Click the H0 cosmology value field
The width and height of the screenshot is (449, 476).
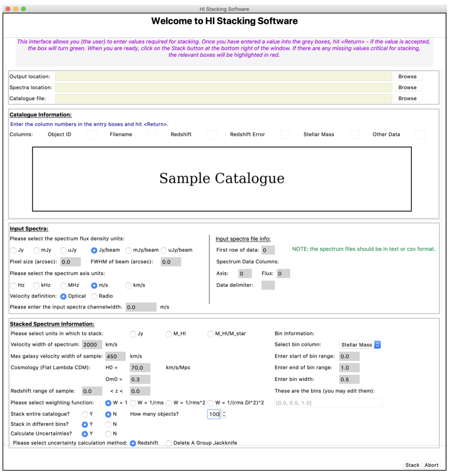point(139,368)
